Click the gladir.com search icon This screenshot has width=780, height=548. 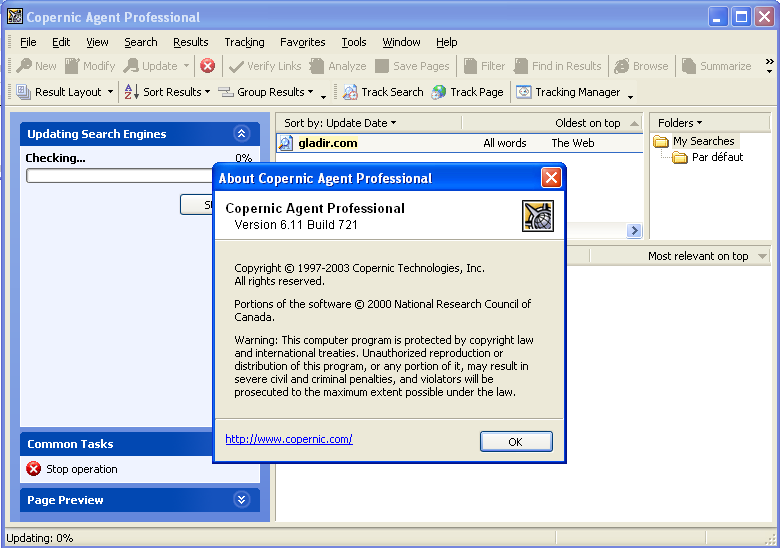pyautogui.click(x=286, y=143)
